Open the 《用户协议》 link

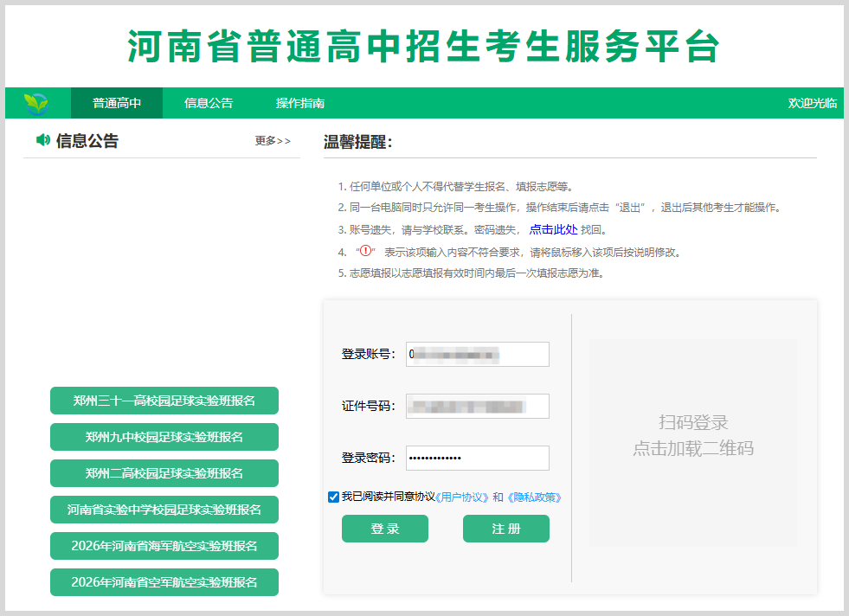click(462, 497)
